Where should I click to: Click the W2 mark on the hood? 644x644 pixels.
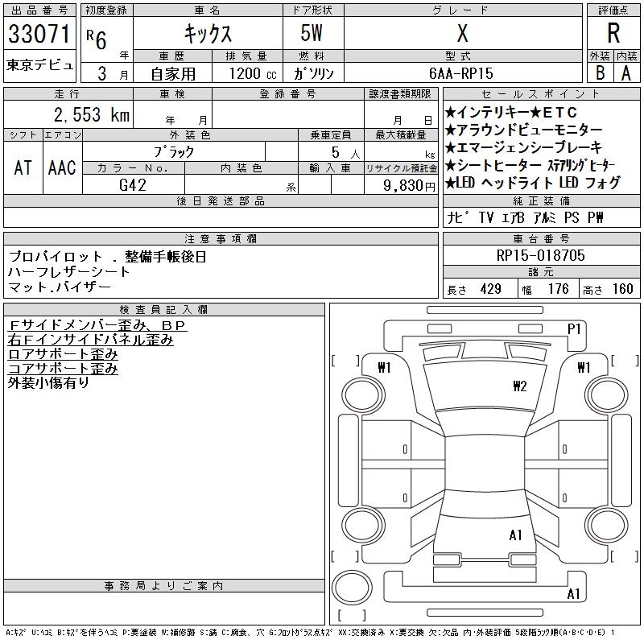(x=519, y=386)
